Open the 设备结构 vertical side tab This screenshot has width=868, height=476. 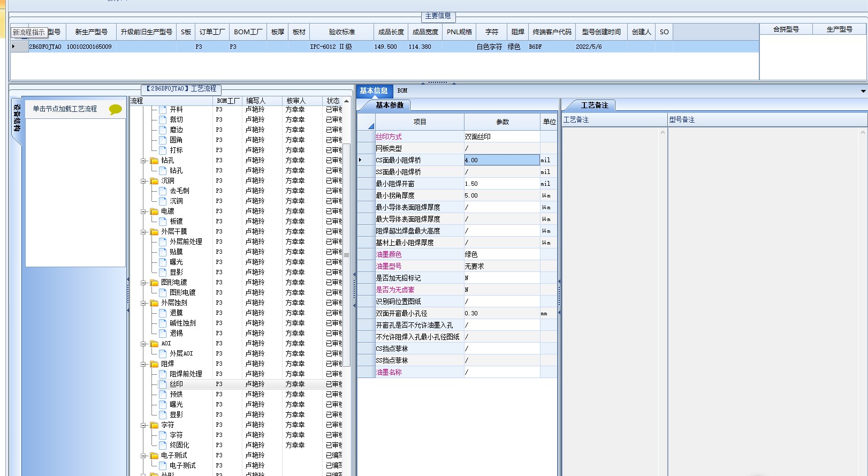17,118
